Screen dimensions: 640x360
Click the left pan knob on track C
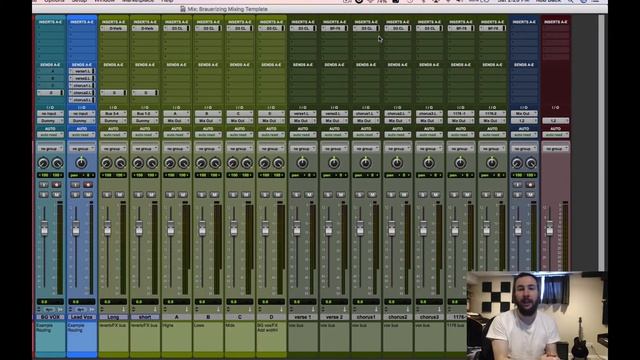pyautogui.click(x=233, y=163)
